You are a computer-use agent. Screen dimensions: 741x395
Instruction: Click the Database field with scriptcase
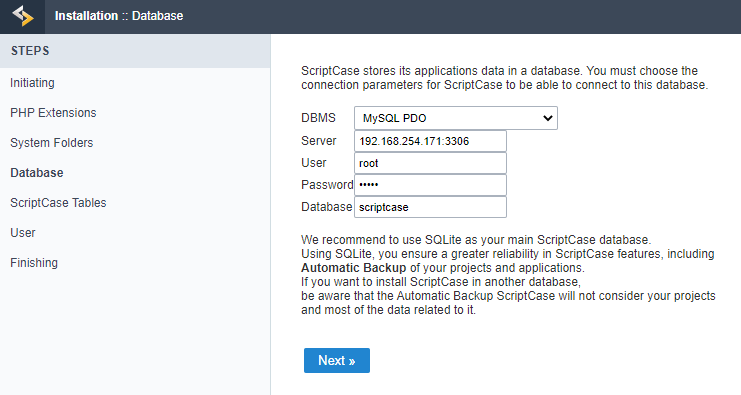[x=430, y=207]
